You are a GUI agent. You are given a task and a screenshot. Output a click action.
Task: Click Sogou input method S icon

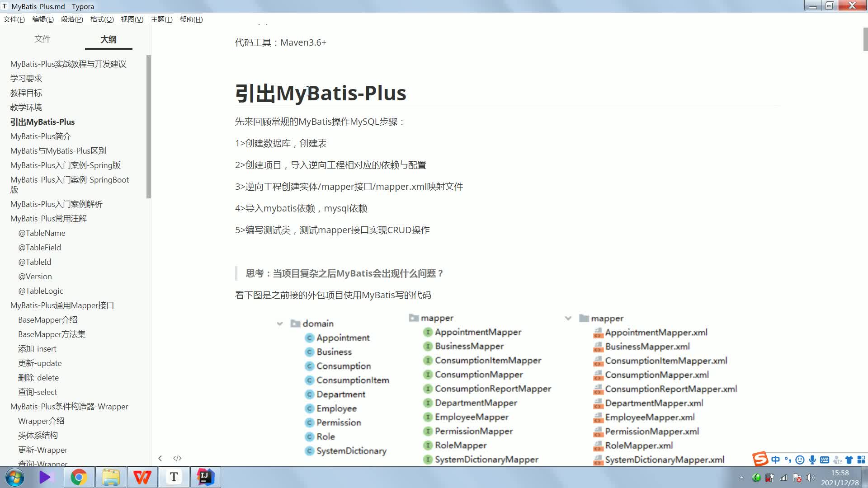(760, 459)
